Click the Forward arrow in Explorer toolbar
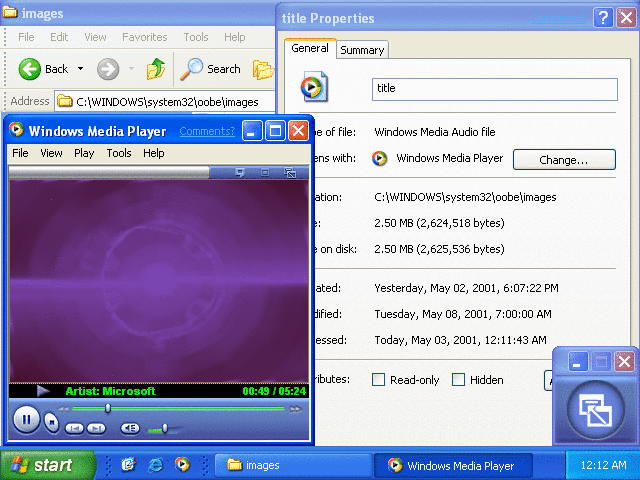The height and width of the screenshot is (480, 640). [x=108, y=69]
